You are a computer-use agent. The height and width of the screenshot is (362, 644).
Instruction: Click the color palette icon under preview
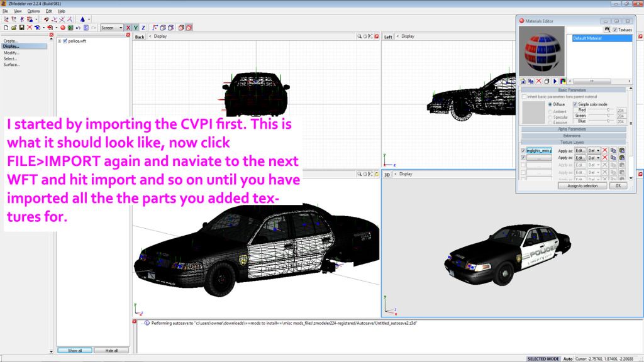point(563,81)
